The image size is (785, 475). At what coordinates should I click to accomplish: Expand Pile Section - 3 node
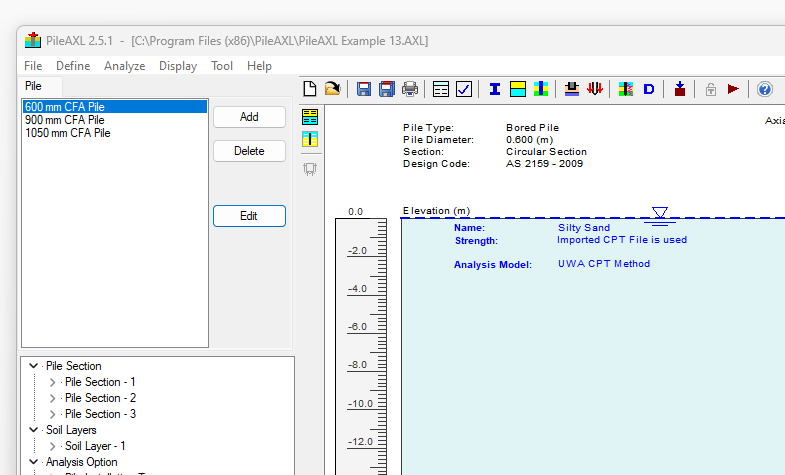coord(52,414)
